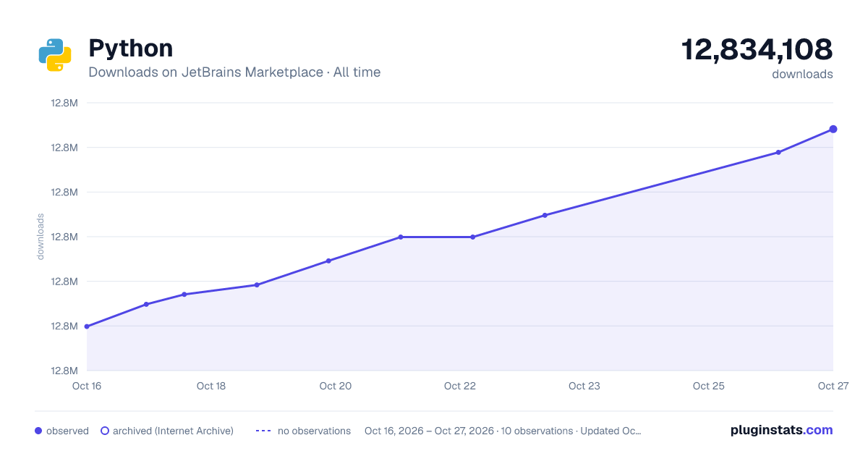Image resolution: width=868 pixels, height=456 pixels.
Task: Select the large final data point at Oct 27
Action: (x=833, y=129)
